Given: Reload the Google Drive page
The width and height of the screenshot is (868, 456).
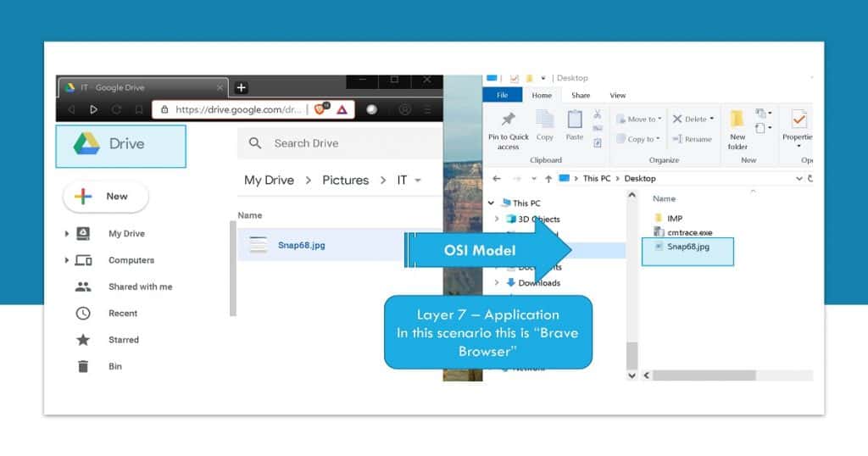Looking at the screenshot, I should point(116,109).
